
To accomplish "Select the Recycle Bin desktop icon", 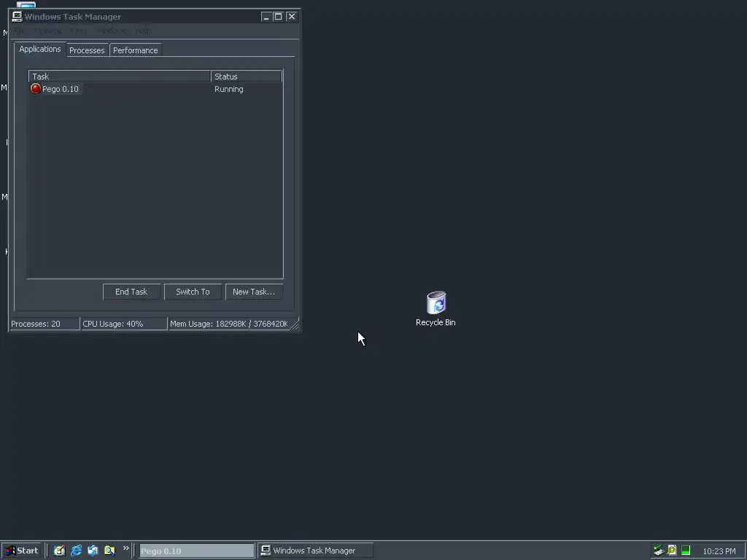I will [x=436, y=309].
